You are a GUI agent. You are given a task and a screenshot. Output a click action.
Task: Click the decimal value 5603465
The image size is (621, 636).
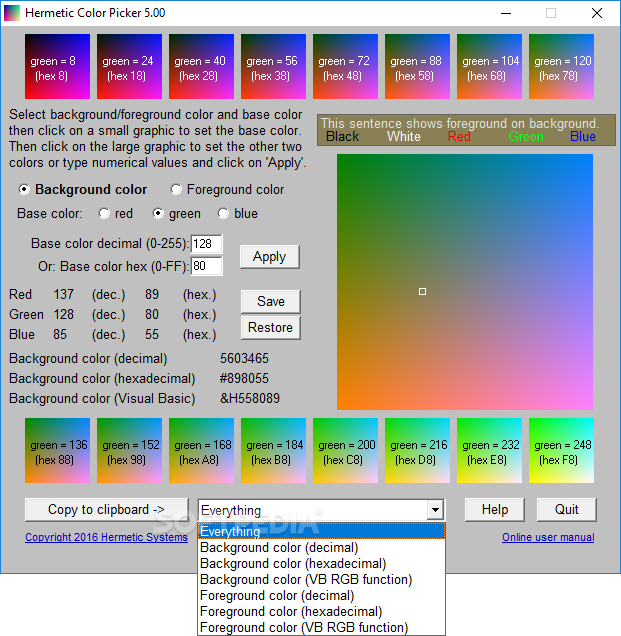coord(244,359)
